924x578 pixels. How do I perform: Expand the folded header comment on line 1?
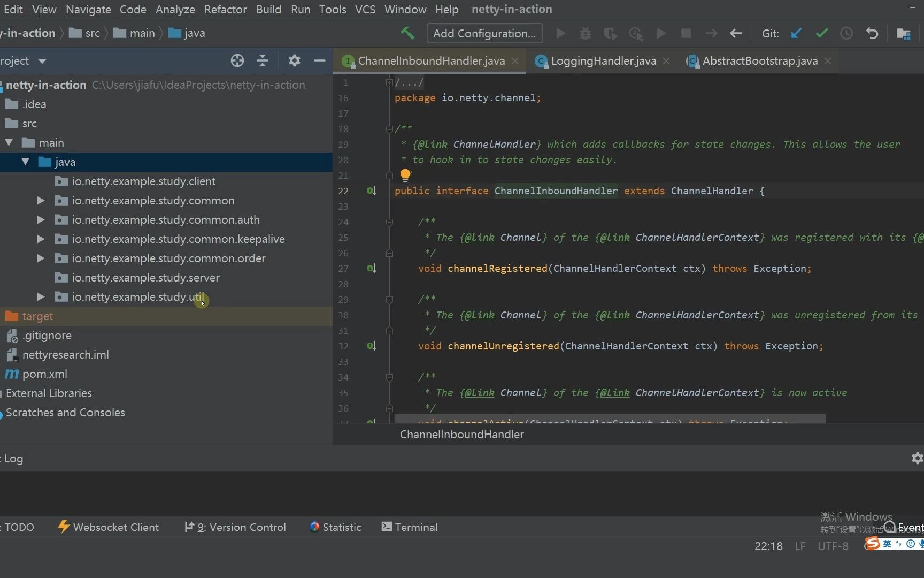click(x=389, y=82)
